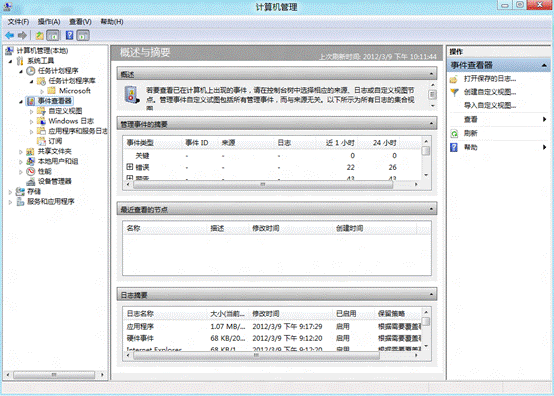Click the 刷新 action icon

454,134
